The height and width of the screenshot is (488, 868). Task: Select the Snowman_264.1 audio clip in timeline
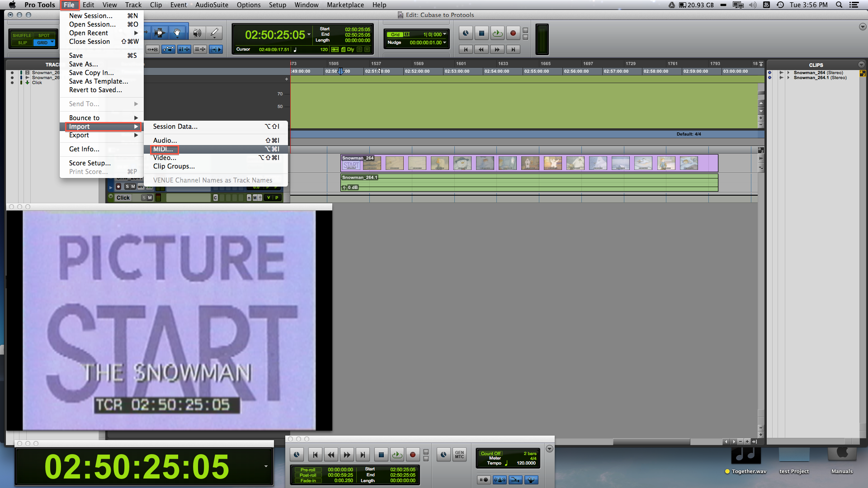(529, 183)
